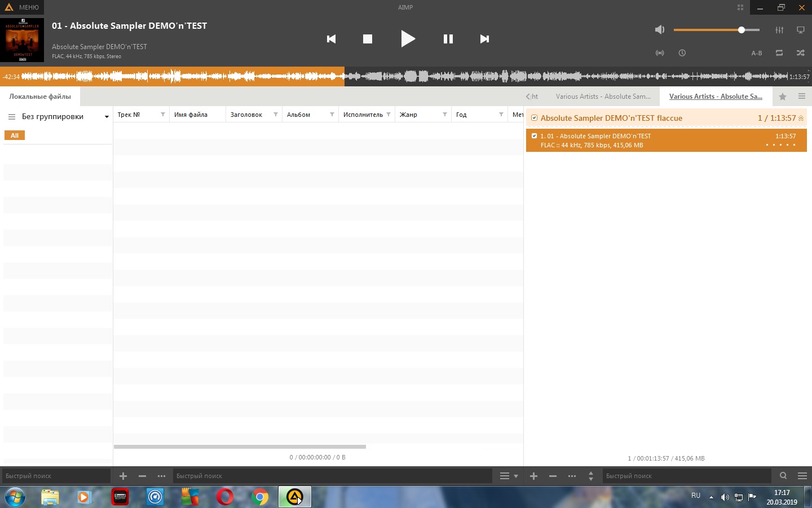Viewport: 812px width, 508px height.
Task: Launch Opera from the taskbar
Action: pos(225,497)
